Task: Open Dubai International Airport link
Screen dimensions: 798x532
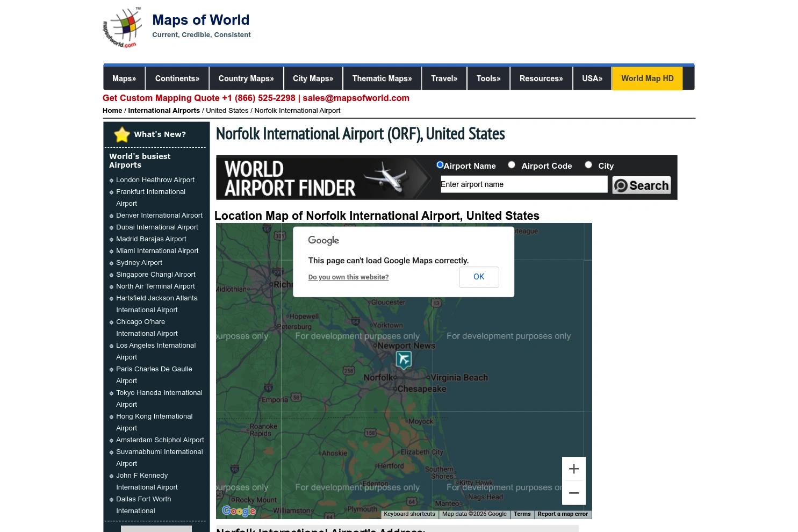Action: [157, 227]
